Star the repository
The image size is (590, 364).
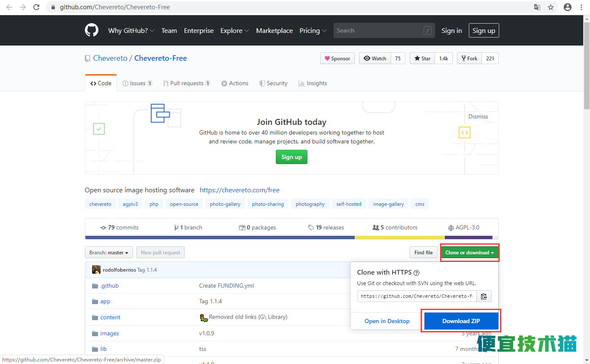[x=422, y=58]
